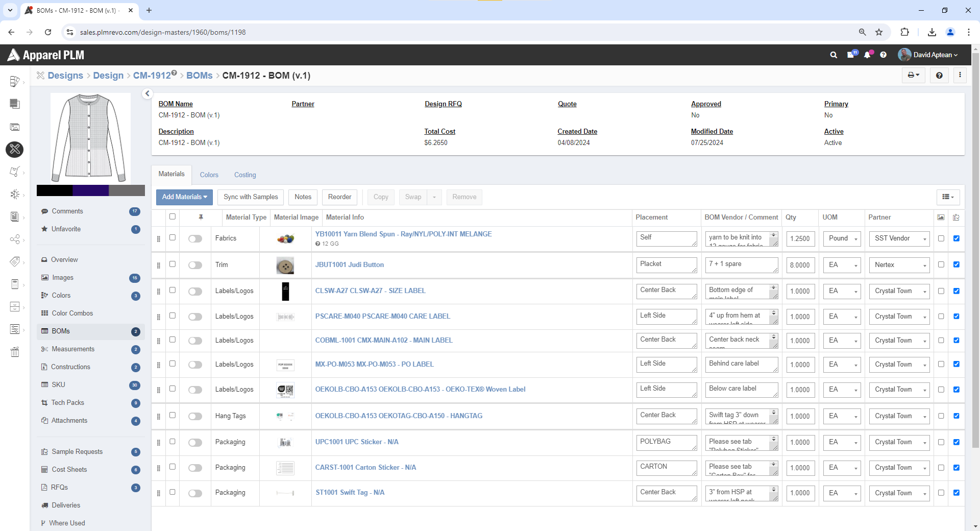The height and width of the screenshot is (531, 980).
Task: Uncheck the blue checkbox on Fabrics row
Action: click(x=957, y=238)
